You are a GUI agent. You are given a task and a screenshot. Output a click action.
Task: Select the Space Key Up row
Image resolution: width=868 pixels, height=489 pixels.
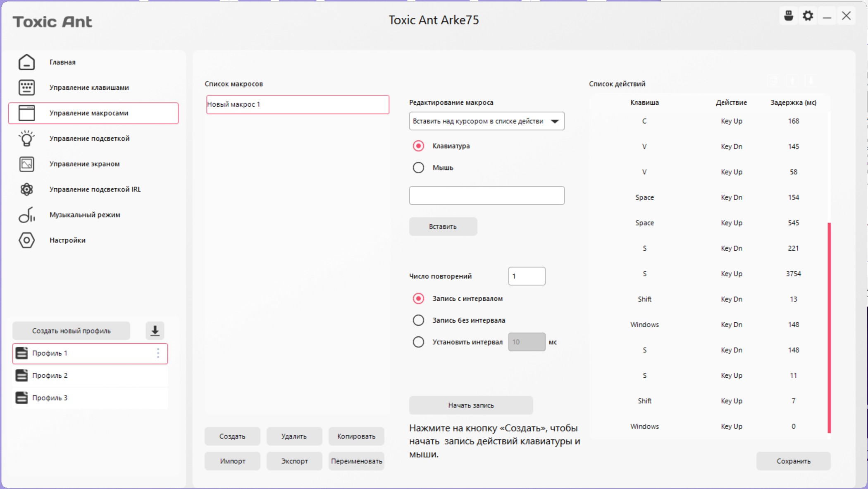(x=709, y=223)
